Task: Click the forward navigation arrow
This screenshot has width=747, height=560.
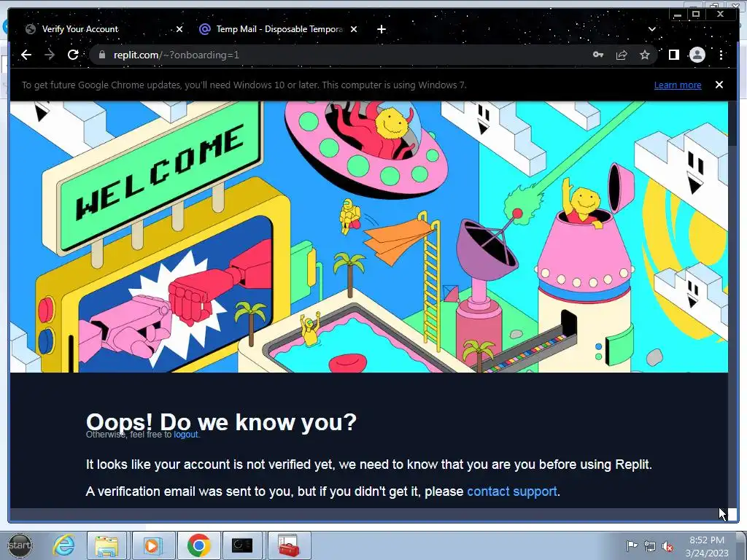Action: (50, 55)
